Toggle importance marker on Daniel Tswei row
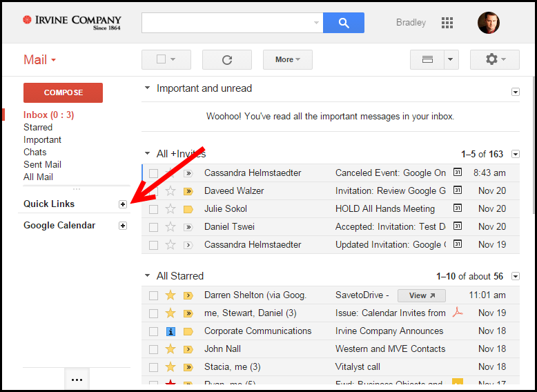Viewport: 537px width, 392px height. (188, 227)
